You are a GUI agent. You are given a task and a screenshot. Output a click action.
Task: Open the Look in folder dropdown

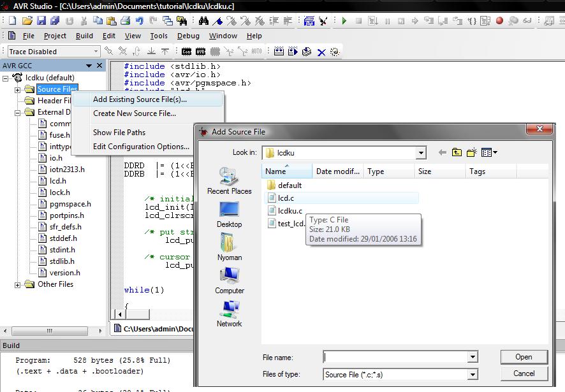(421, 153)
